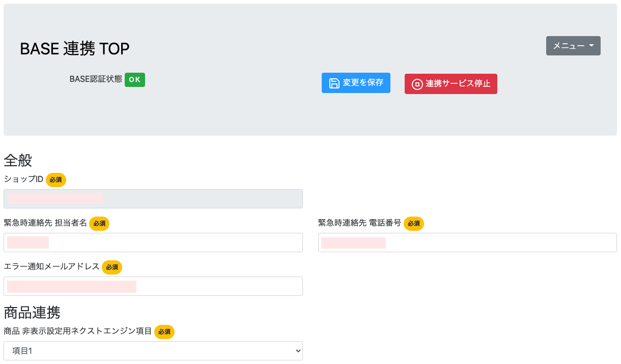Viewport: 621px width, 364px height.
Task: Open the メニュー button
Action: (573, 46)
